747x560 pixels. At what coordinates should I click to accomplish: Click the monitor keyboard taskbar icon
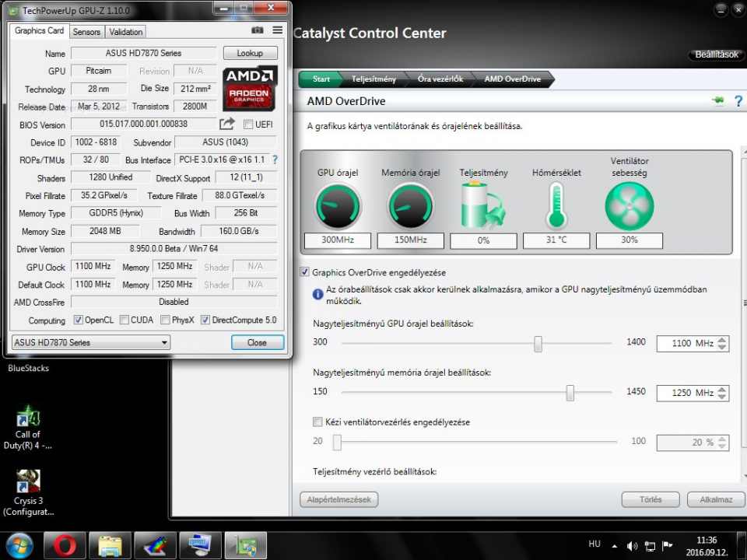(x=201, y=546)
